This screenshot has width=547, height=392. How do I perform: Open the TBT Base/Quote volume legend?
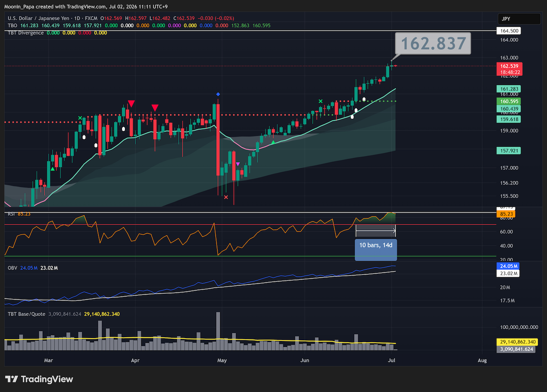click(x=26, y=314)
